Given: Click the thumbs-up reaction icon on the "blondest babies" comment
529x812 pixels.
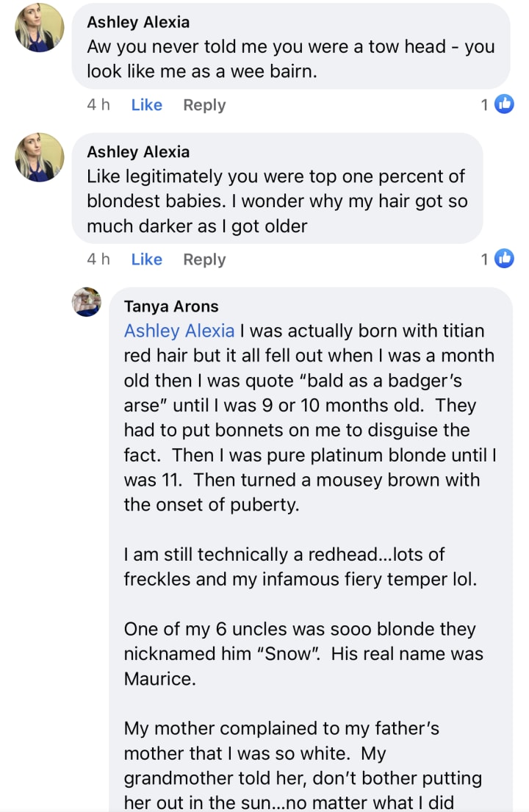Looking at the screenshot, I should point(505,259).
